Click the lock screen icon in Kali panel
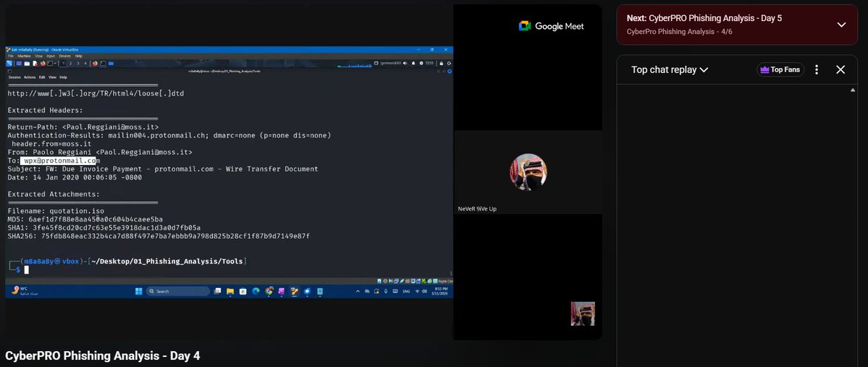 (441, 63)
